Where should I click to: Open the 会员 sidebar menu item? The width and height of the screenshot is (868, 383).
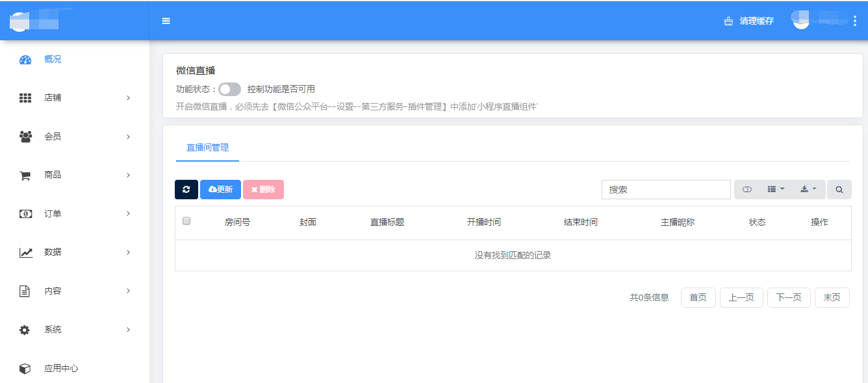pos(53,136)
